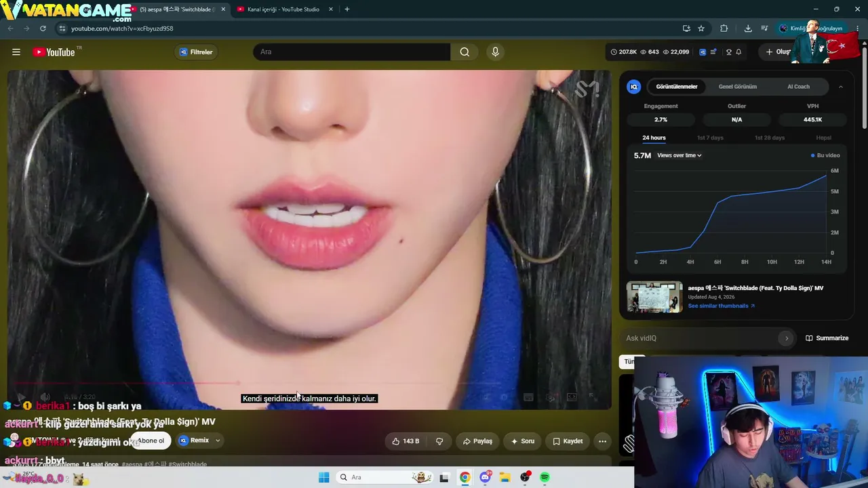Click the 207.8K clock stat
This screenshot has width=868, height=488.
click(x=624, y=52)
